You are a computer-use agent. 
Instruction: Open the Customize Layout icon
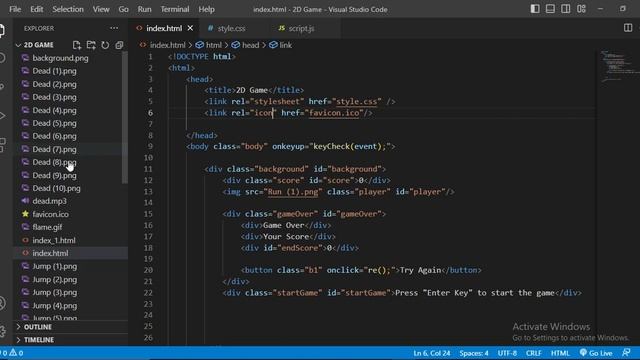pos(581,9)
